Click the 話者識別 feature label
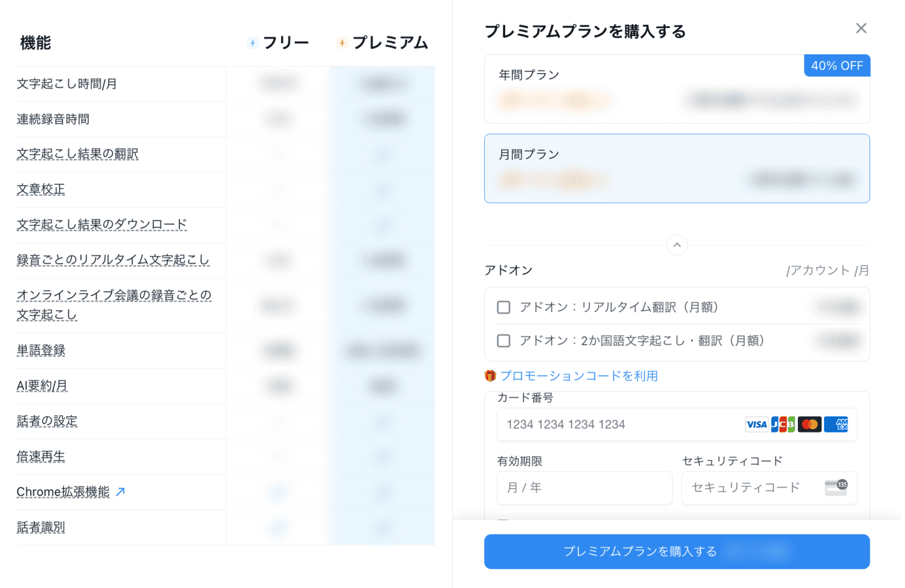This screenshot has height=588, width=905. pyautogui.click(x=41, y=527)
